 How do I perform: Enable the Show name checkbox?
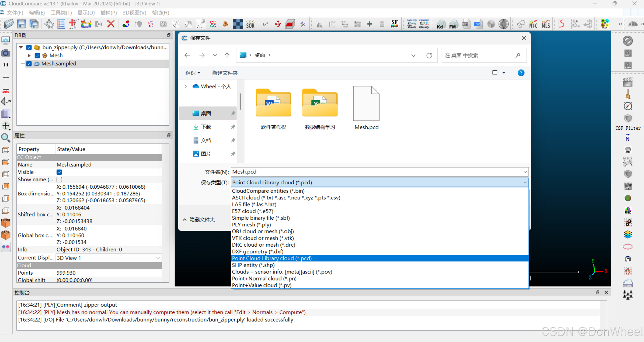[x=59, y=179]
